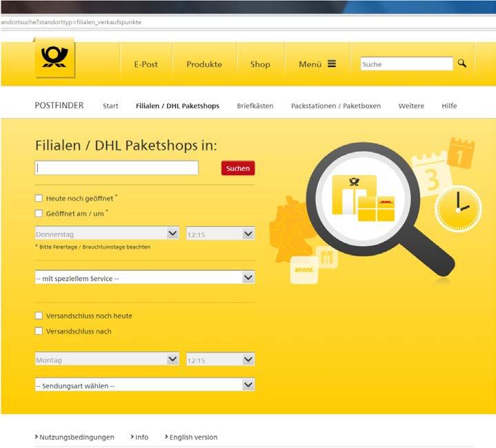Click the POSTFINDER heading link
This screenshot has width=496, height=448.
coord(59,105)
